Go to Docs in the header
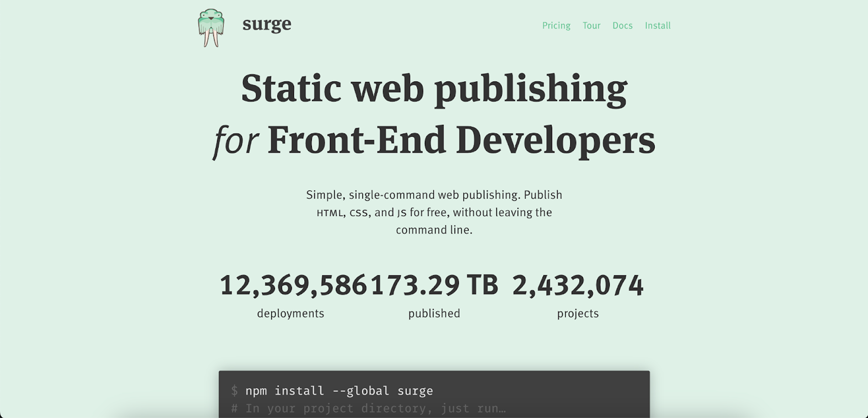The image size is (868, 418). tap(622, 26)
